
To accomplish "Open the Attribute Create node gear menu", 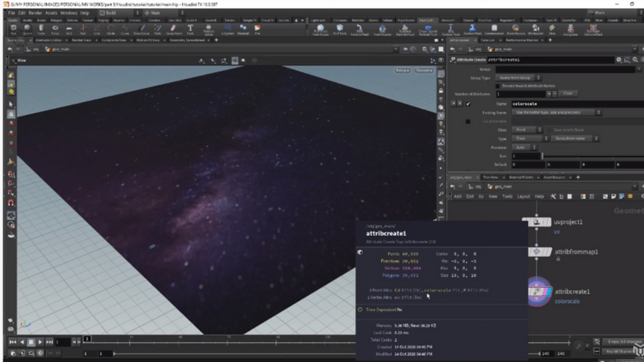I will (618, 59).
